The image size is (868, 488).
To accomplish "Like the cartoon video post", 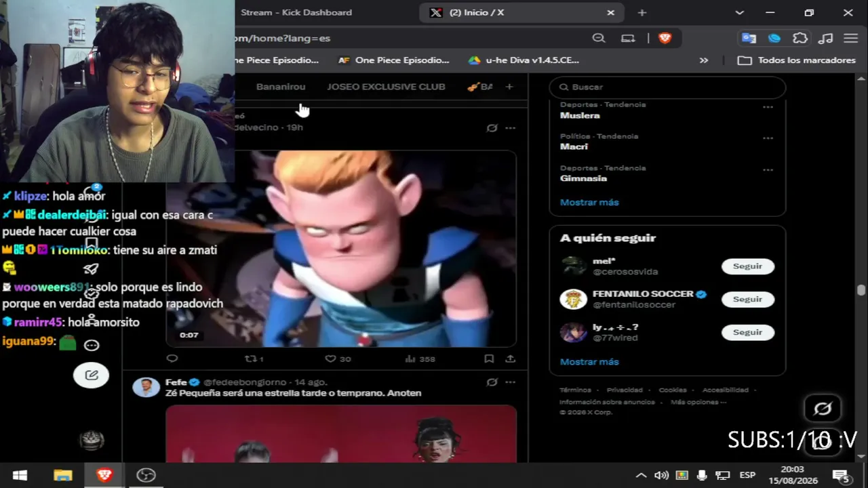I will (337, 359).
